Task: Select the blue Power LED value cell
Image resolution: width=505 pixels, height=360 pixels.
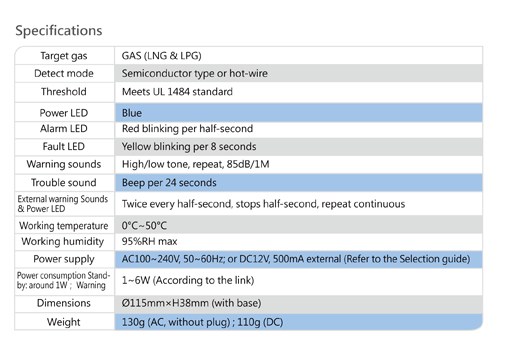Action: click(299, 113)
